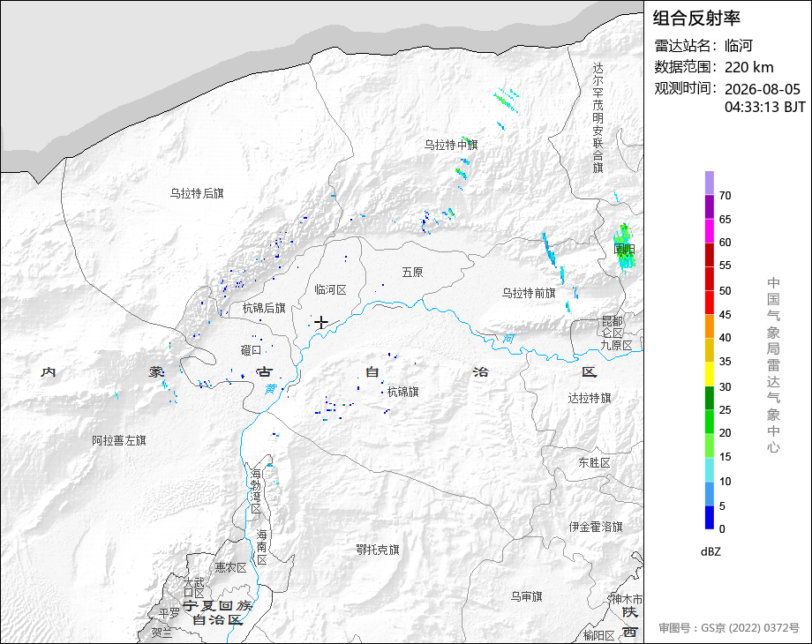Click the 乌拉特中旗 map label
Image resolution: width=812 pixels, height=644 pixels.
coord(450,145)
